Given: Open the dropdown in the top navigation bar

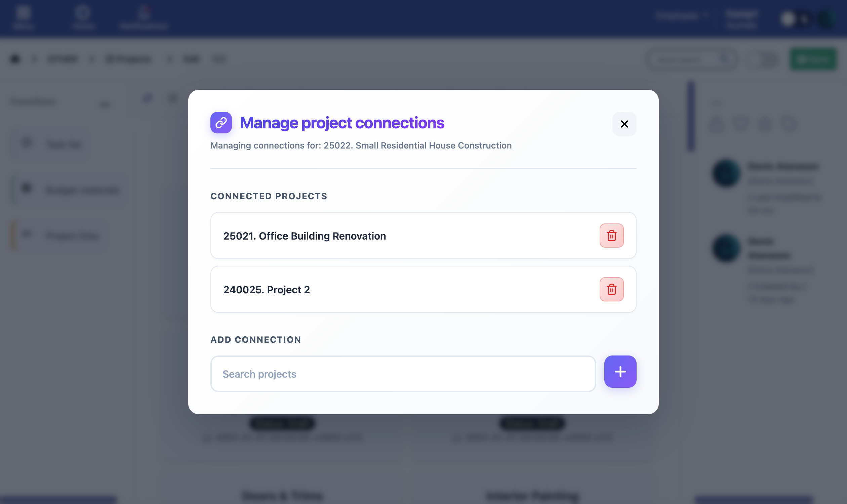Looking at the screenshot, I should [681, 15].
